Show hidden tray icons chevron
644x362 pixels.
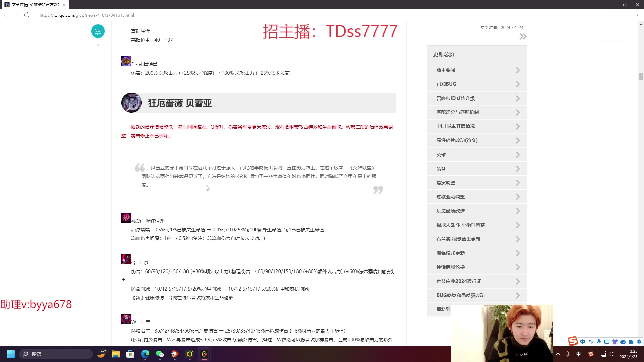tap(558, 354)
